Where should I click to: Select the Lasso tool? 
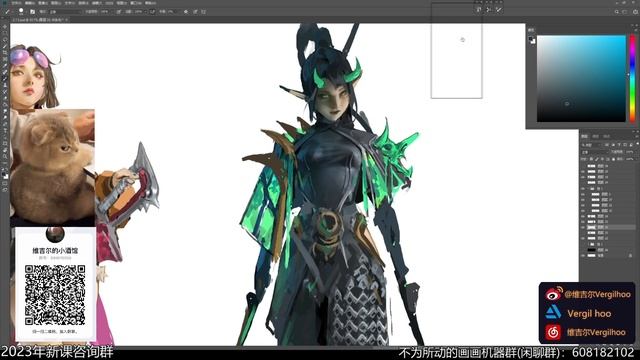(5, 40)
